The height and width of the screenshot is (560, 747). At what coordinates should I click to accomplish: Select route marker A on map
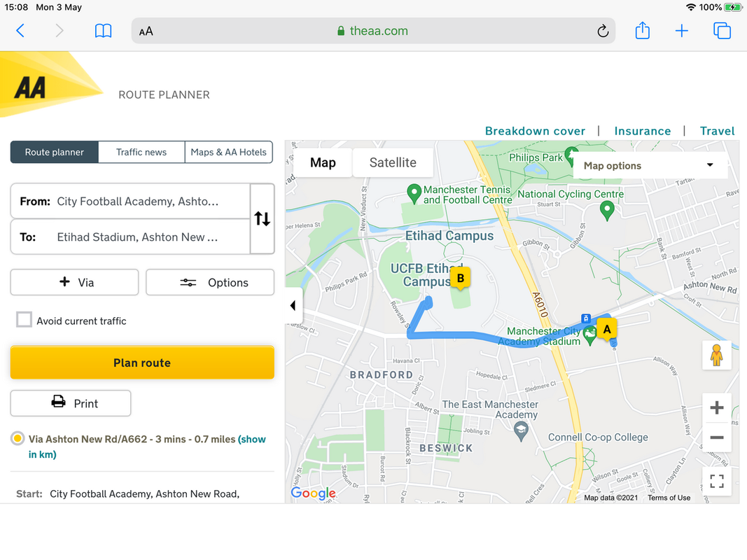(x=606, y=329)
